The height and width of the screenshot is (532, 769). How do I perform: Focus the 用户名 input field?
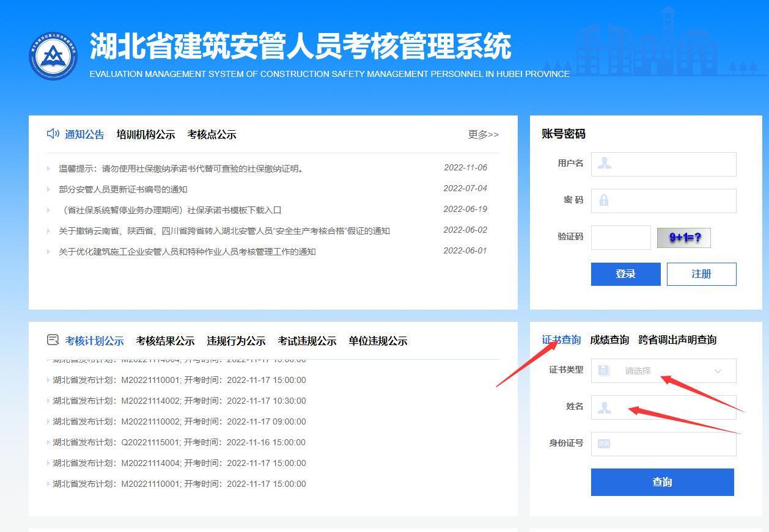click(664, 164)
